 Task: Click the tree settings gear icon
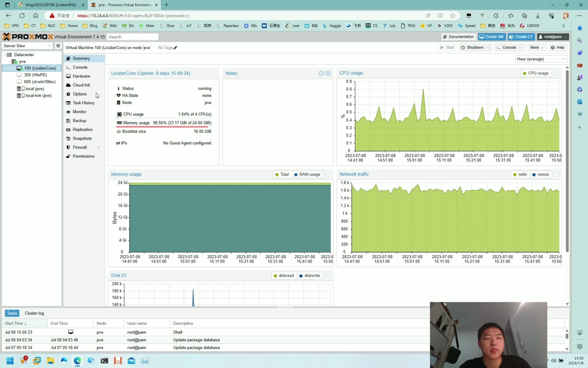click(x=58, y=46)
